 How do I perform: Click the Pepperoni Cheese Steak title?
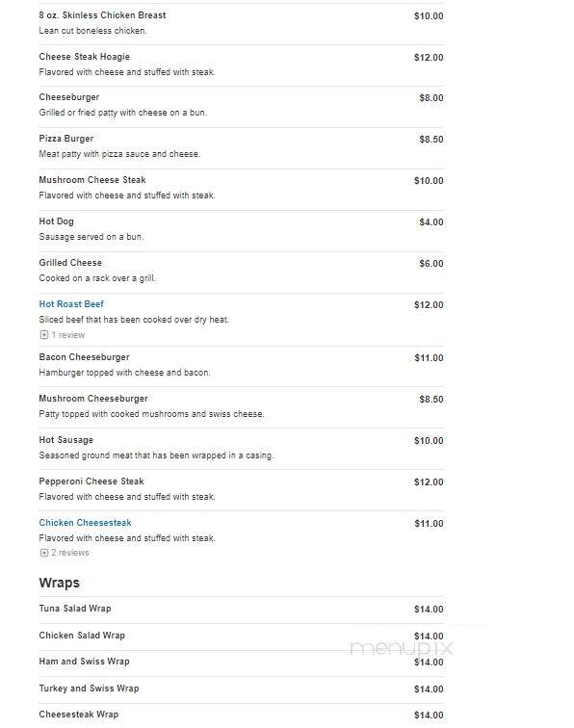click(x=91, y=481)
